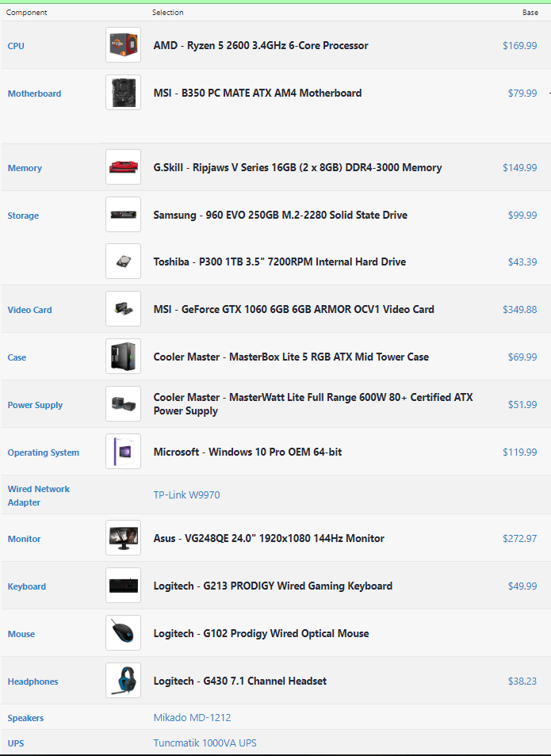The image size is (551, 756).
Task: Open the Case component category link
Action: coord(17,357)
